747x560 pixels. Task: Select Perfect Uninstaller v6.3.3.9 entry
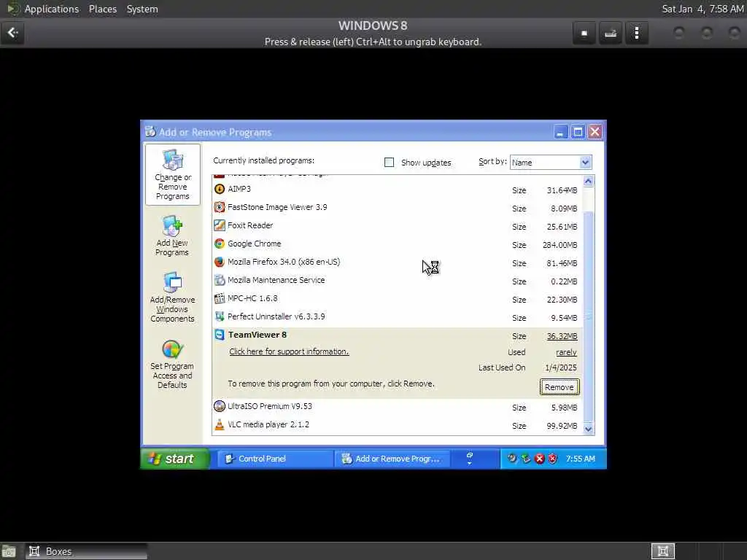tap(276, 316)
